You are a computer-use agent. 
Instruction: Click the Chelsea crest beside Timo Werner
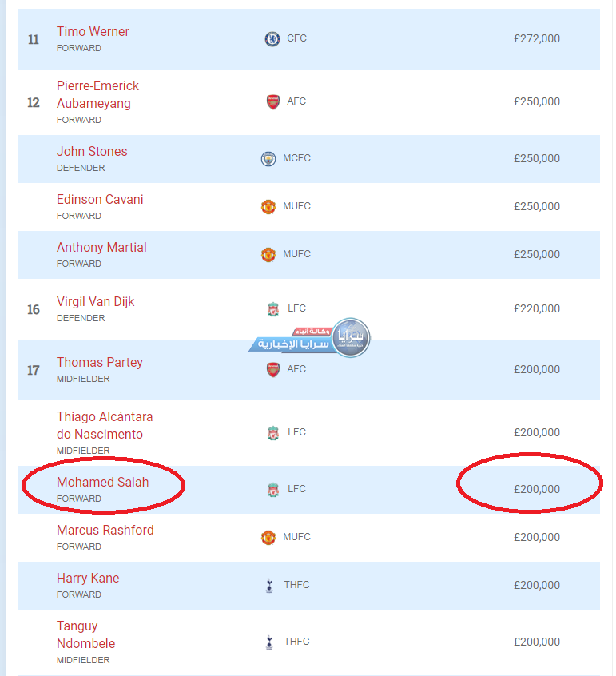coord(272,38)
